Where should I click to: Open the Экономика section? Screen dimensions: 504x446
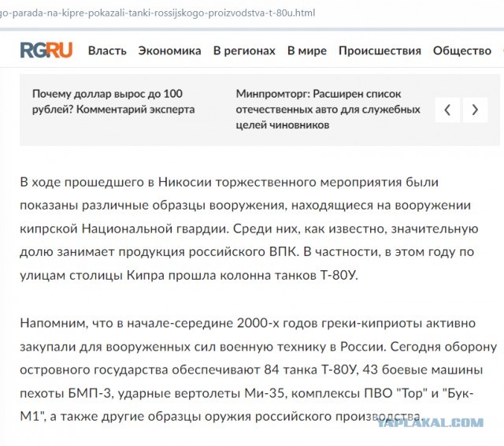(170, 50)
